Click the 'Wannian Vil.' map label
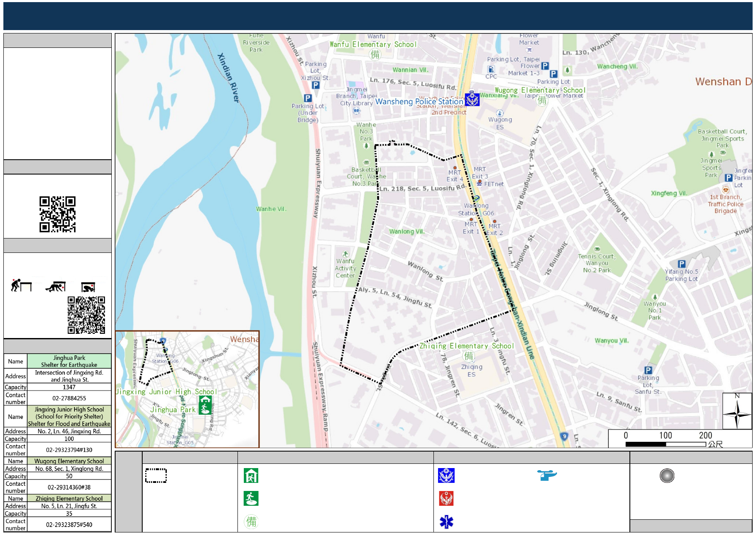 point(410,70)
